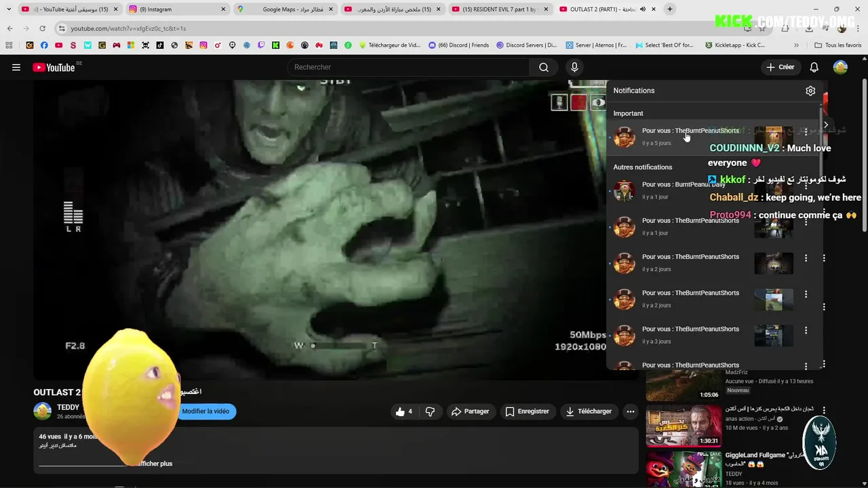
Task: Open site information icon in address bar
Action: point(62,28)
